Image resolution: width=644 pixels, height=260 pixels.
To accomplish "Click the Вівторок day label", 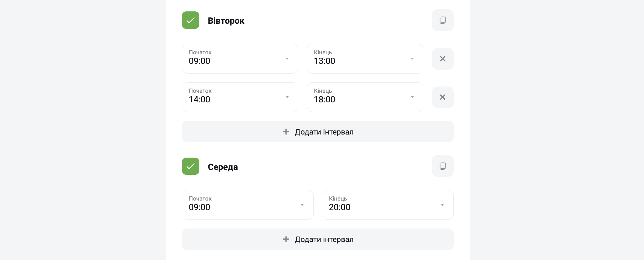I will coord(226,21).
